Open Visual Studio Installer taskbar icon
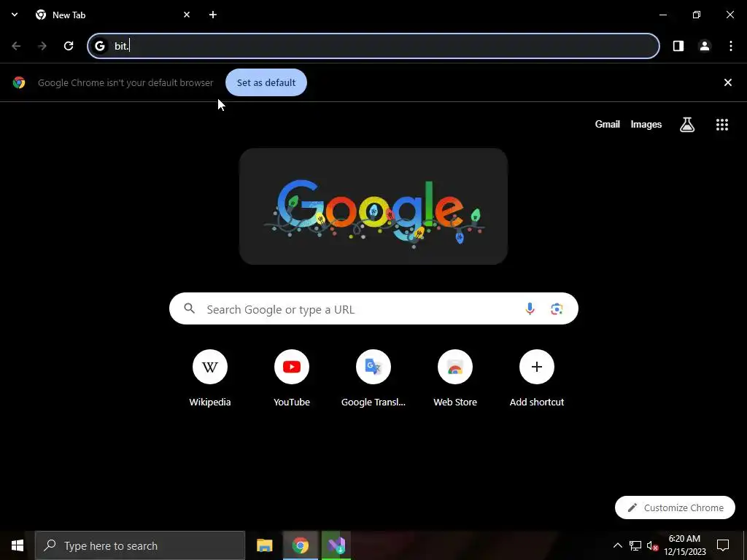 click(336, 545)
